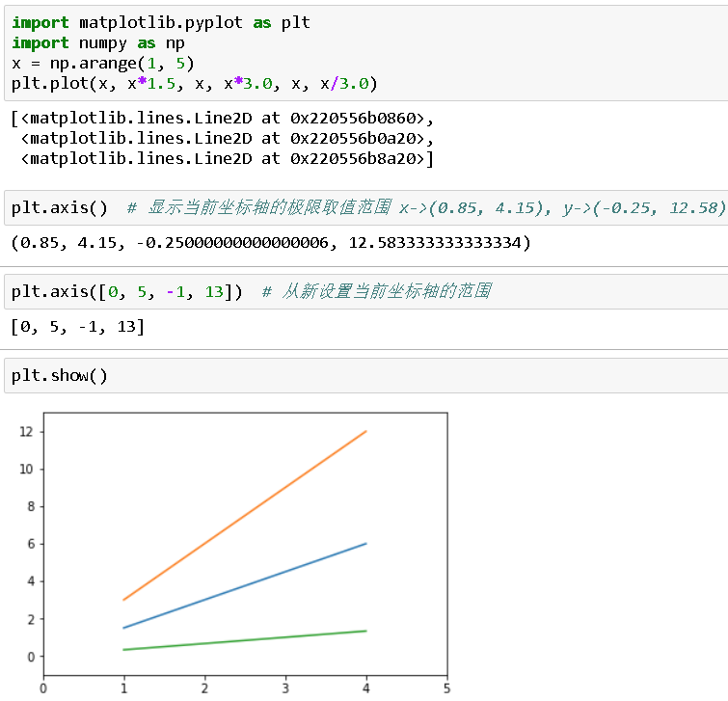Screen dimensions: 728x701
Task: Click the line "import numpy as np"
Action: (98, 42)
